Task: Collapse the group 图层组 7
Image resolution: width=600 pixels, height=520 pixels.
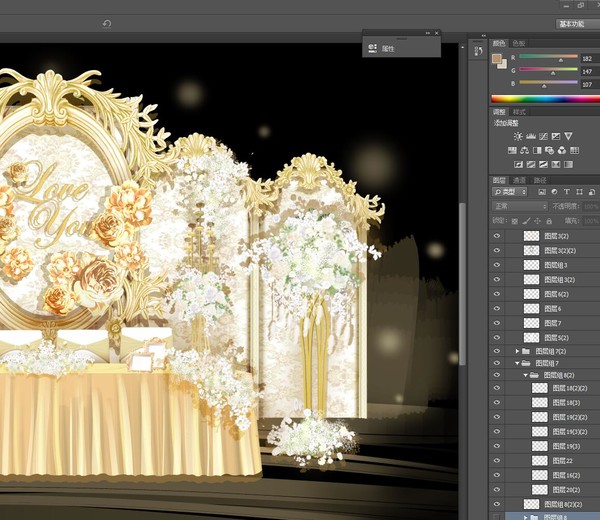Action: coord(517,363)
